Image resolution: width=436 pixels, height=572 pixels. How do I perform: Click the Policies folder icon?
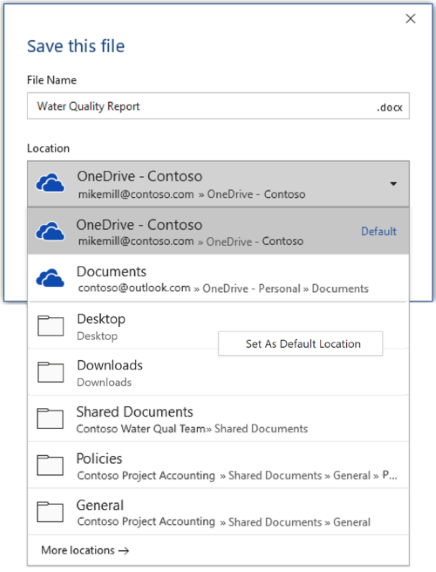(50, 465)
